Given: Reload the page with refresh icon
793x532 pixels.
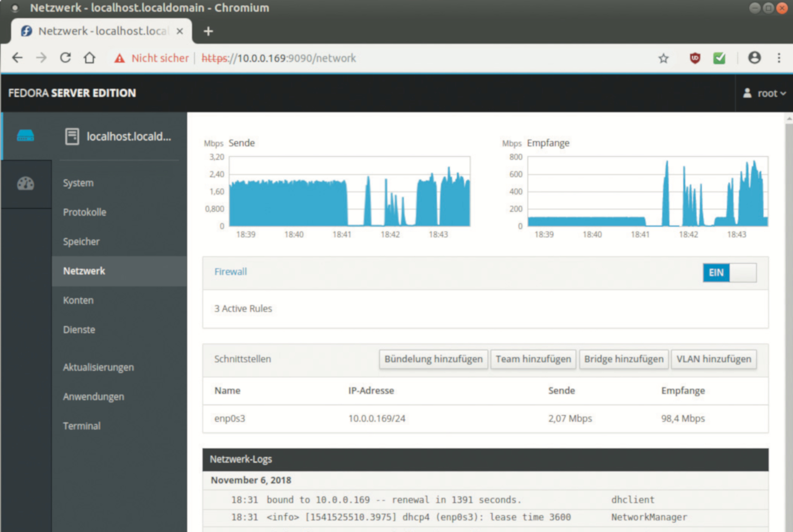Looking at the screenshot, I should pyautogui.click(x=65, y=58).
